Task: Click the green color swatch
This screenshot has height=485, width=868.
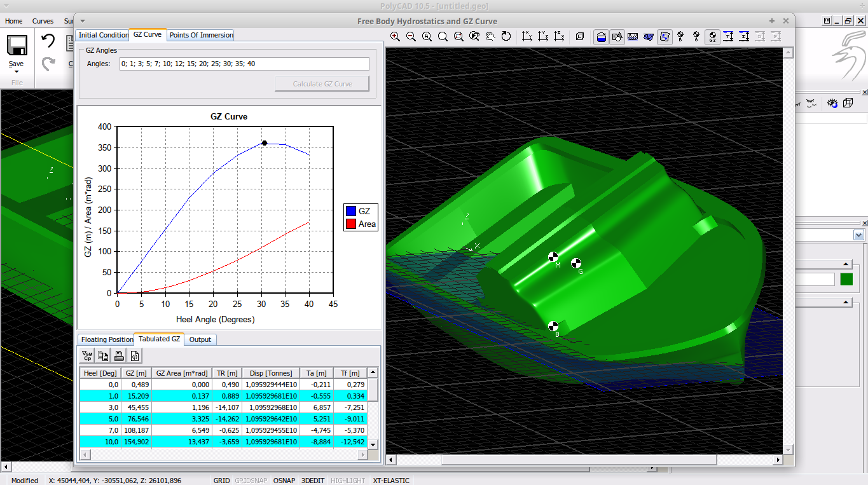Action: [846, 279]
